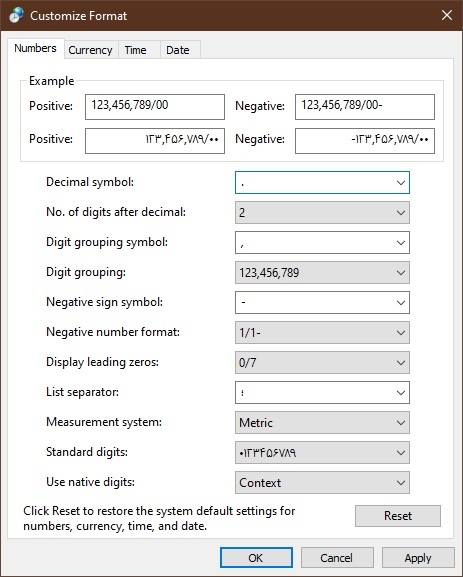This screenshot has height=577, width=463.
Task: Expand the Negative sign symbol dropdown arrow
Action: (400, 302)
